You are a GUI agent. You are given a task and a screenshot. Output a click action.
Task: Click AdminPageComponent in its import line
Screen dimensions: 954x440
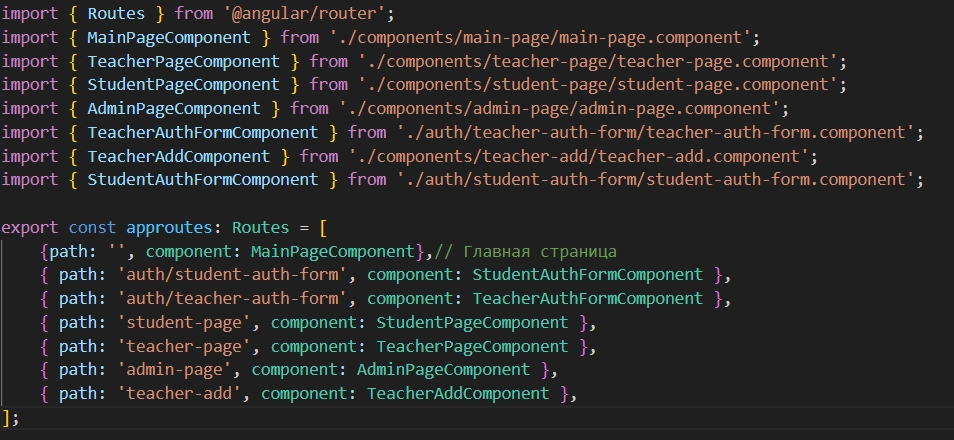[173, 109]
